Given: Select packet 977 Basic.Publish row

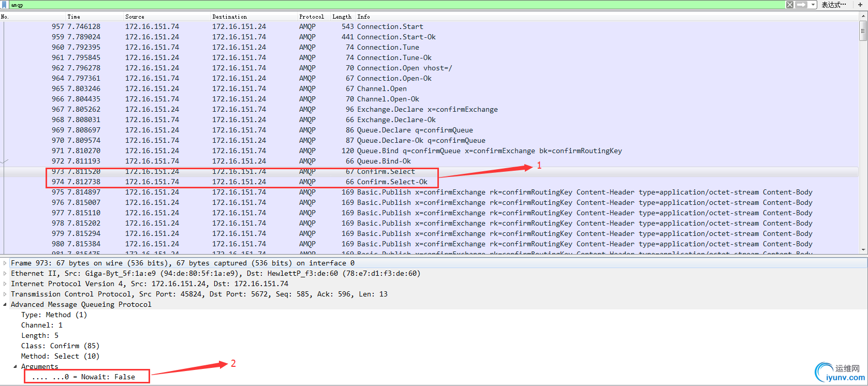Looking at the screenshot, I should click(430, 213).
